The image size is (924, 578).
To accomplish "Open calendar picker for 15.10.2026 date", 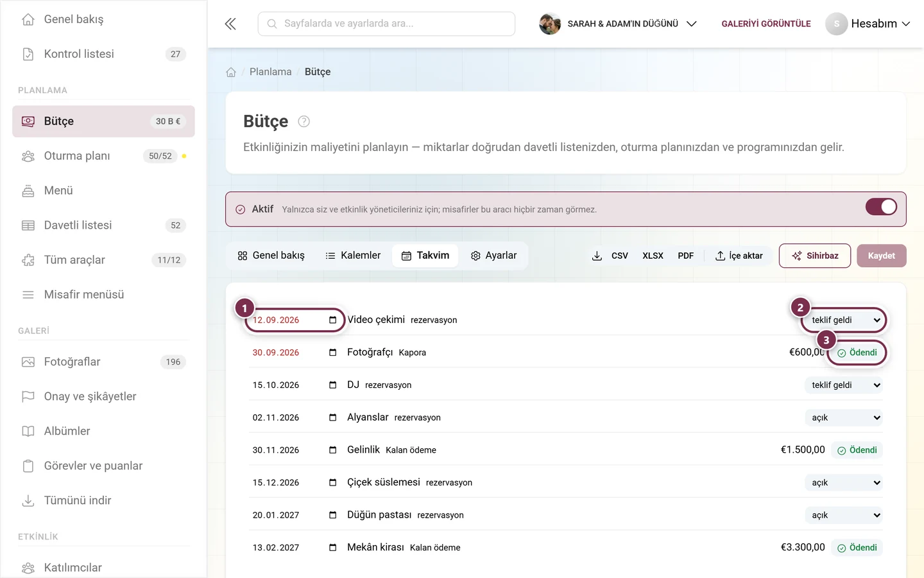I will [x=332, y=385].
